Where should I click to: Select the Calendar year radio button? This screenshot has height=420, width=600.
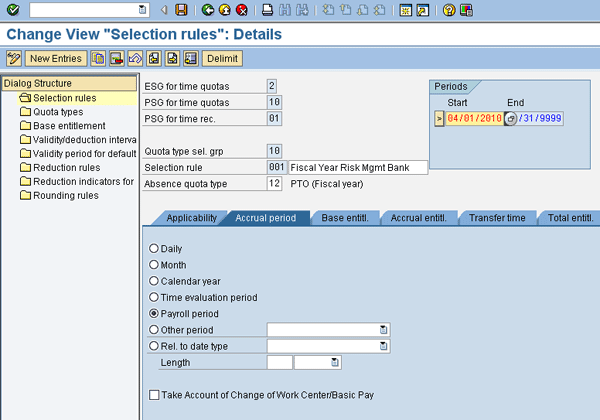pos(154,281)
